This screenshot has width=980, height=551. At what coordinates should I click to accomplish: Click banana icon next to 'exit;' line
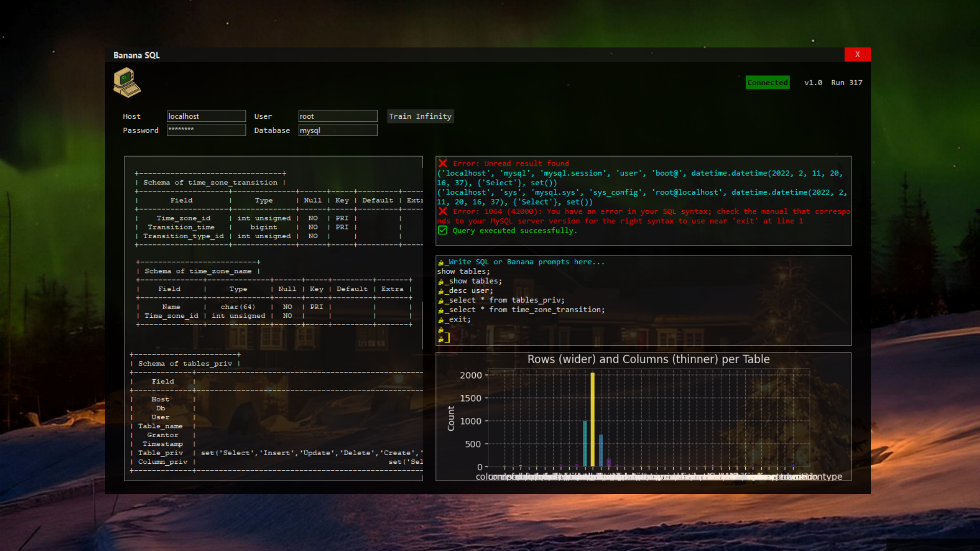click(441, 320)
